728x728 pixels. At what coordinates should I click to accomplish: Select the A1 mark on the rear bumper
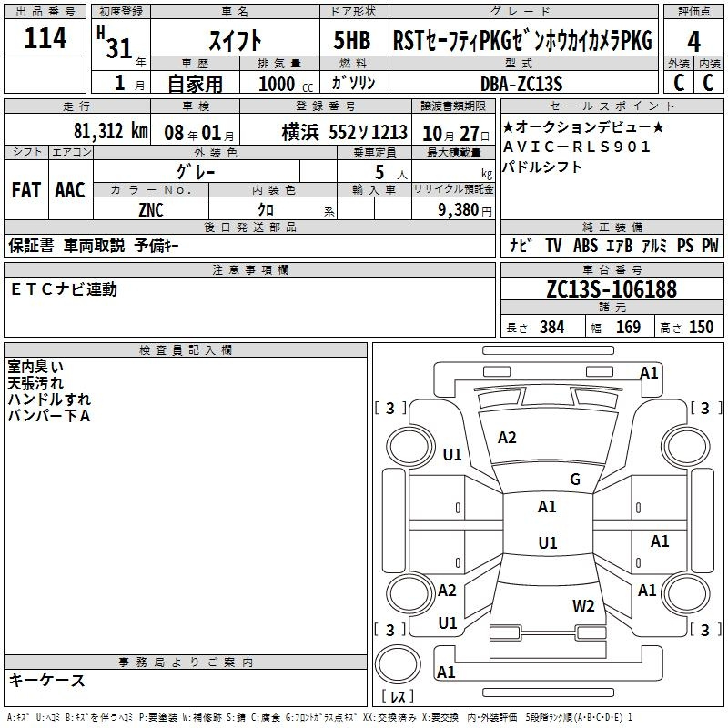coord(446,672)
